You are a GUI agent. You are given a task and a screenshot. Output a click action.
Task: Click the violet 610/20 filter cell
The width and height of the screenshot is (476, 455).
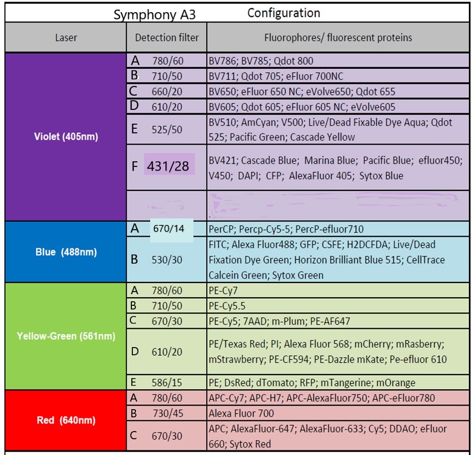click(166, 106)
